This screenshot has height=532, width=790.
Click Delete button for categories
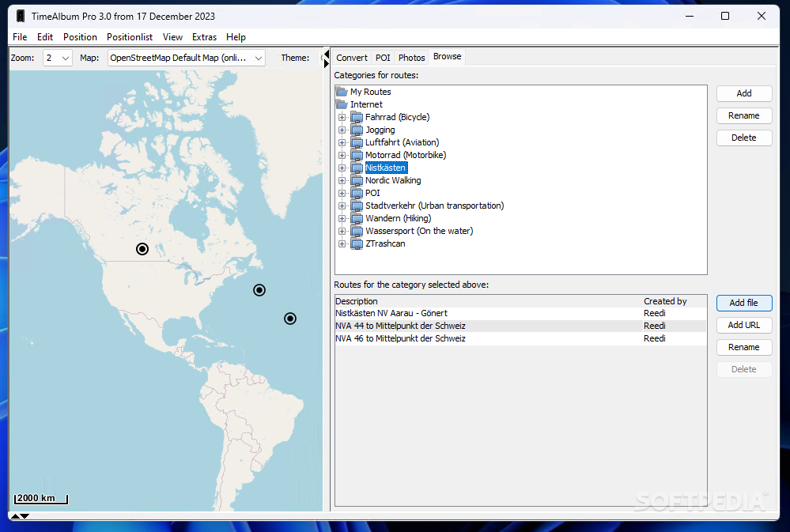click(x=744, y=138)
